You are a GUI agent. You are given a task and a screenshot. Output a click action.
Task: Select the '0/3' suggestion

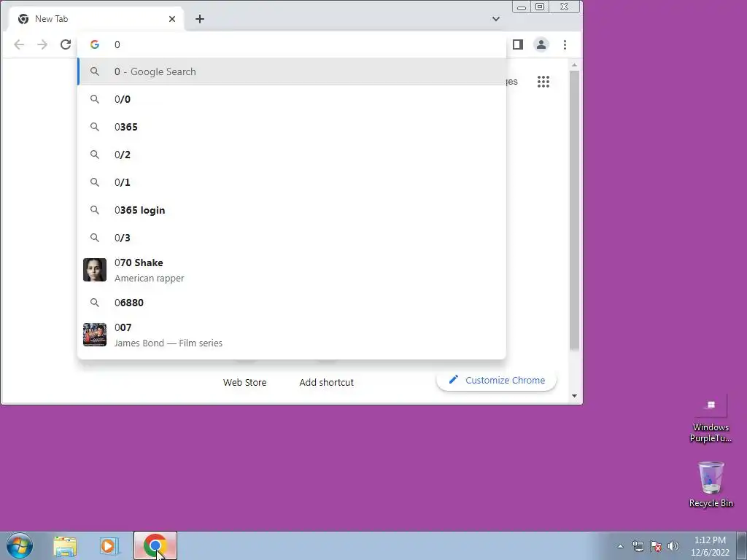(292, 238)
